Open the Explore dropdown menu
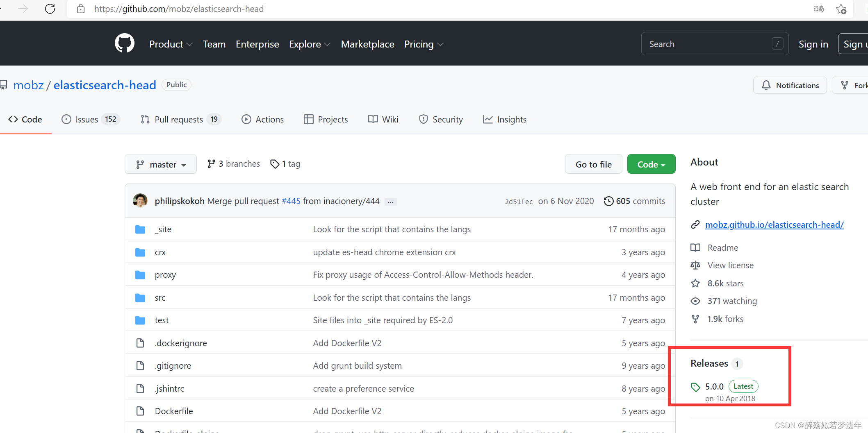The image size is (868, 433). coord(310,44)
